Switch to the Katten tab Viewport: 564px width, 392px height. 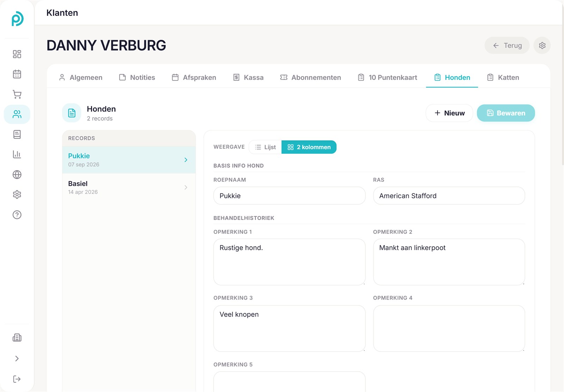tap(503, 78)
